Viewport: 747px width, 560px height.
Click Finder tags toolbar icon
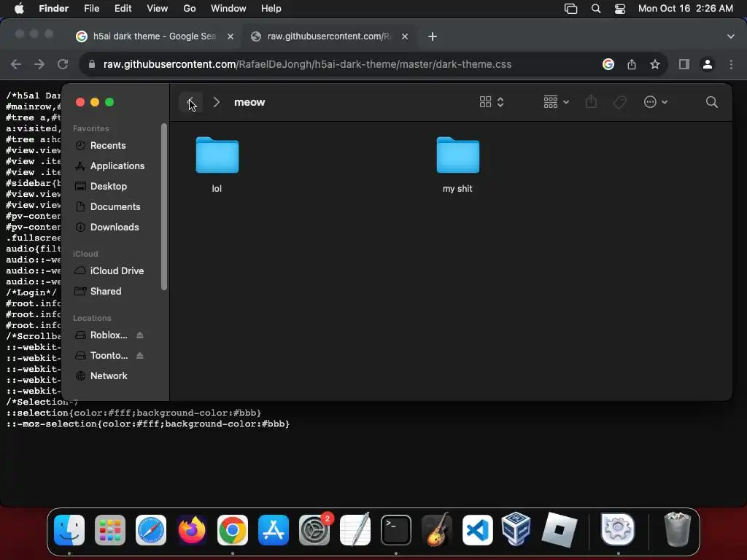coord(619,102)
